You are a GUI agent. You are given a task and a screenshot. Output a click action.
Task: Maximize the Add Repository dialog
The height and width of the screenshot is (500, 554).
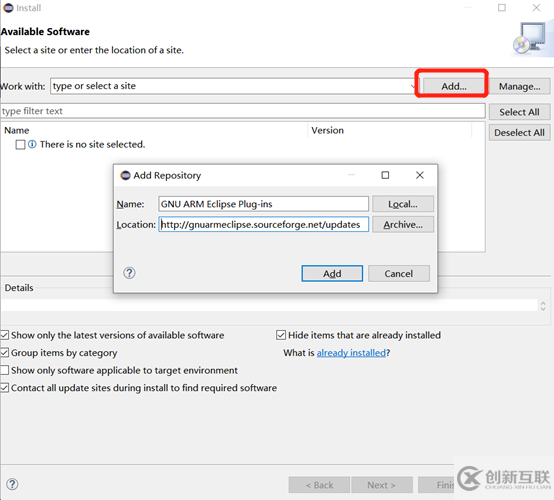pos(385,175)
